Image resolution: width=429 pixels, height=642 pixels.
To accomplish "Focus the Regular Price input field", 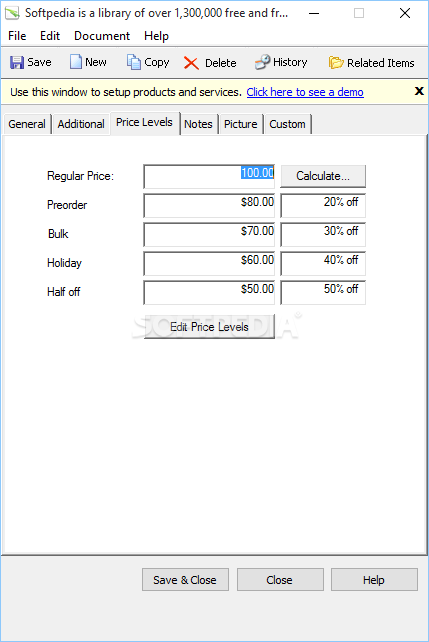I will pos(209,176).
